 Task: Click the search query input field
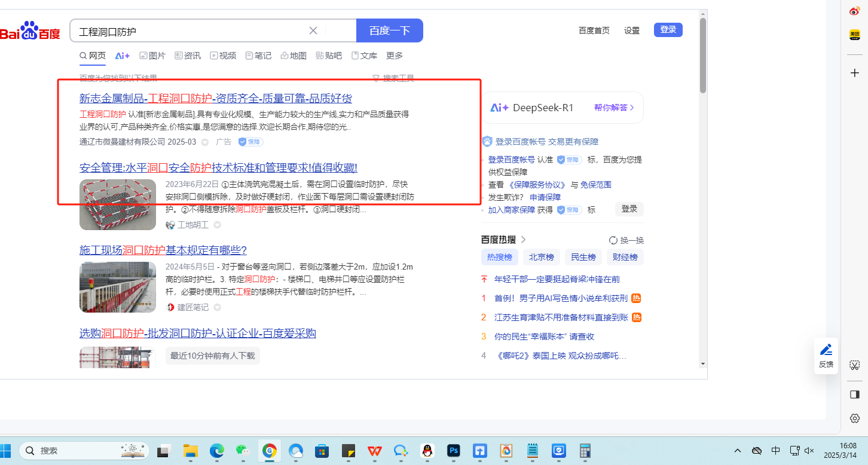[x=191, y=31]
